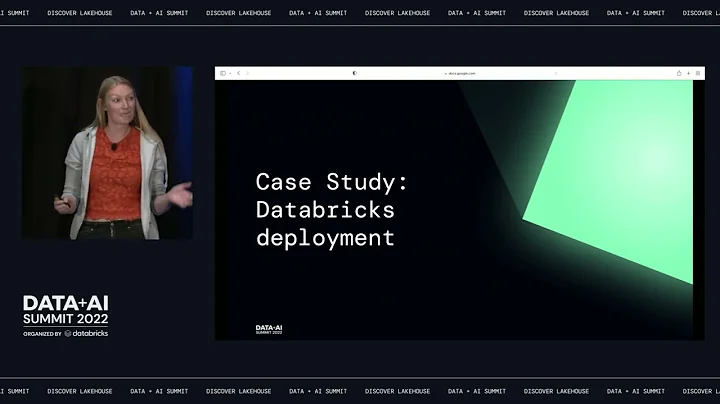
Task: Reload the page using address bar refresh icon
Action: [556, 73]
